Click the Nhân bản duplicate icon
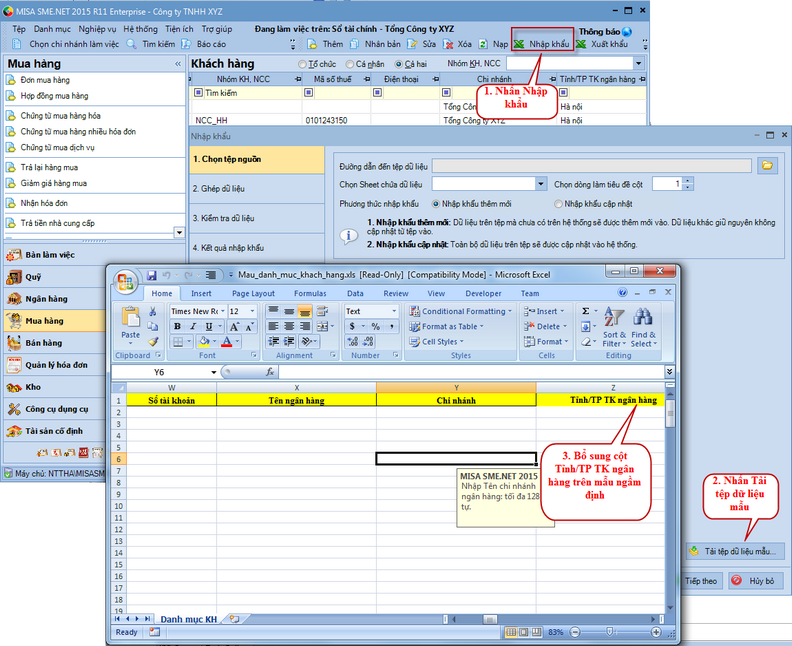This screenshot has width=792, height=646. tap(355, 44)
